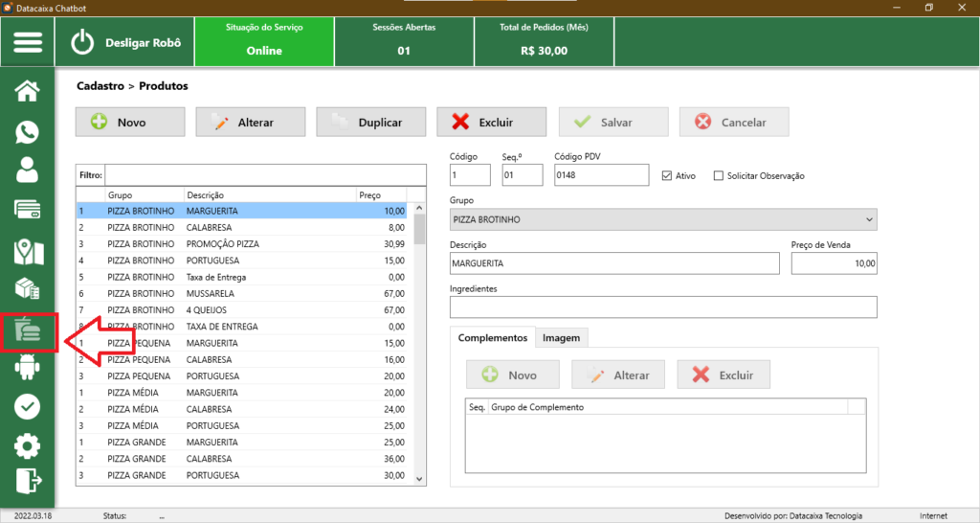
Task: Click the Duplicar button
Action: pos(370,122)
